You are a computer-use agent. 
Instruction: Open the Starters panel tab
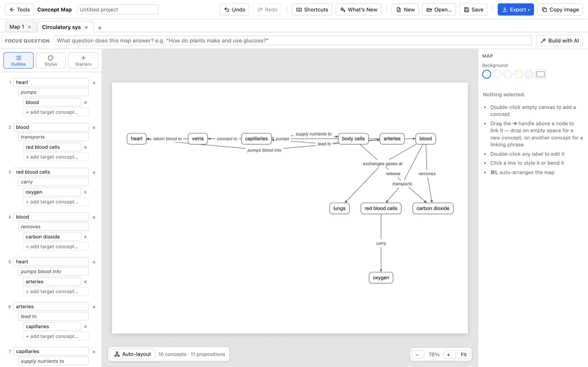tap(83, 60)
